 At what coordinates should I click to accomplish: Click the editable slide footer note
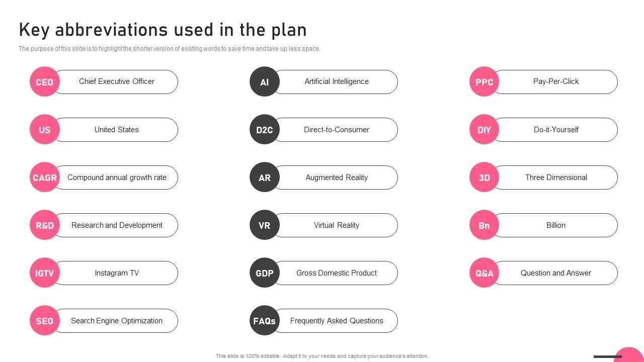(x=322, y=356)
